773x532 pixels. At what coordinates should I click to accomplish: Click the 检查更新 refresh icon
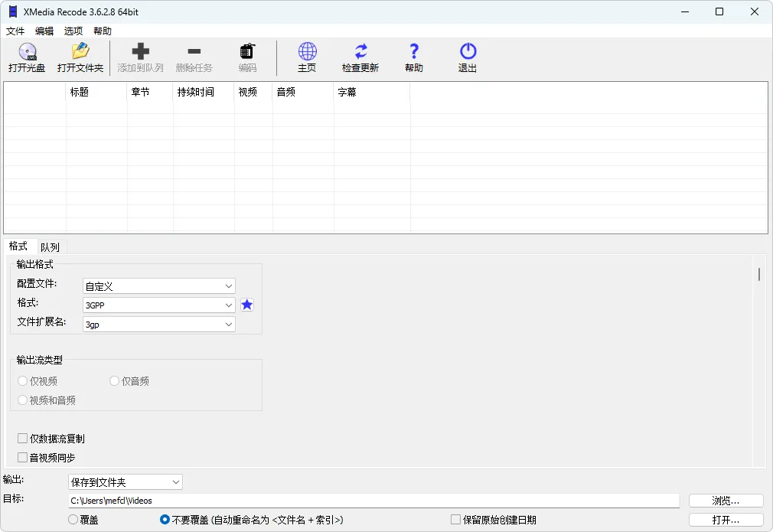point(361,51)
